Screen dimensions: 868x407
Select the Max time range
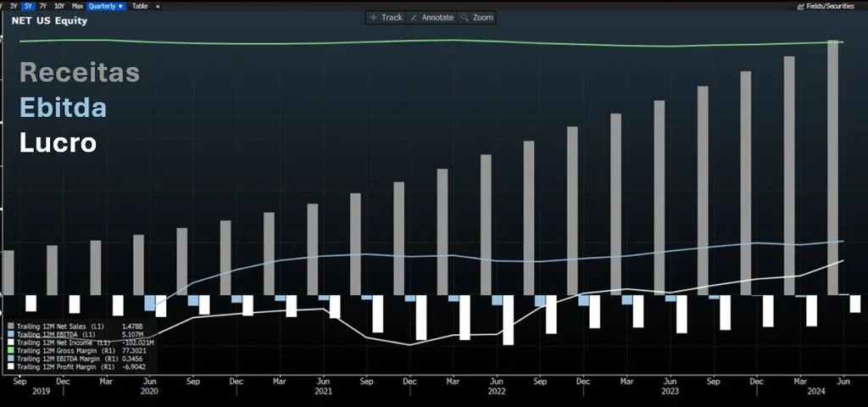click(x=77, y=6)
